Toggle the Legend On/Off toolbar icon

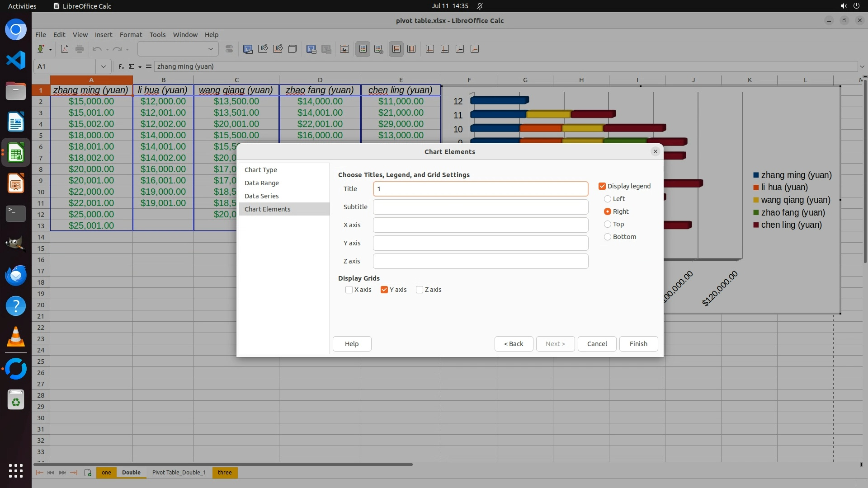tap(363, 49)
